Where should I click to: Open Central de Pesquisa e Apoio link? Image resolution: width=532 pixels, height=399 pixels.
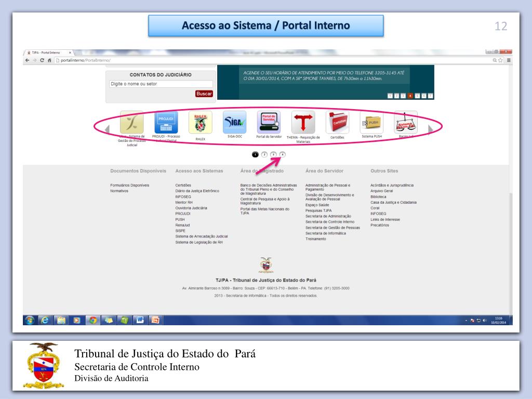click(265, 201)
